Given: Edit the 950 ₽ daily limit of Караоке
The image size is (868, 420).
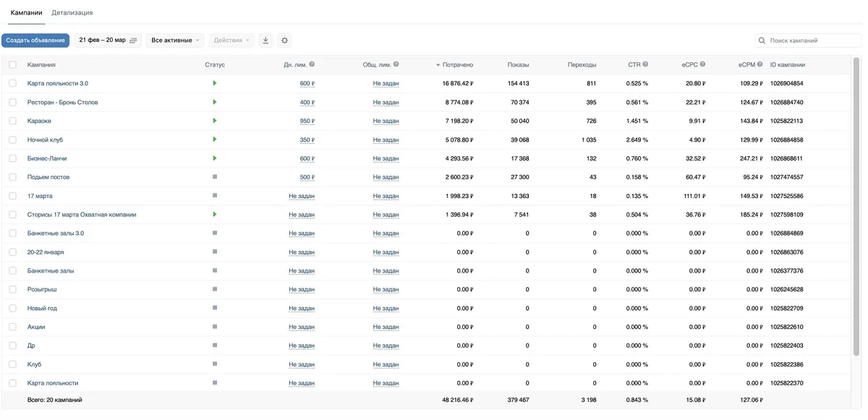Looking at the screenshot, I should point(307,121).
